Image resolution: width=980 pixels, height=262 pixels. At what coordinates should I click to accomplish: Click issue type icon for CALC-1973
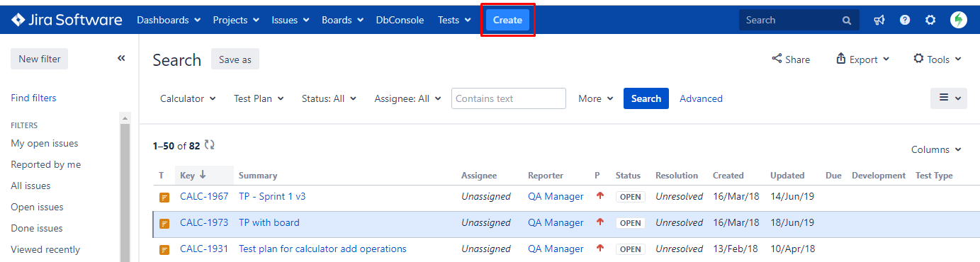coord(164,223)
